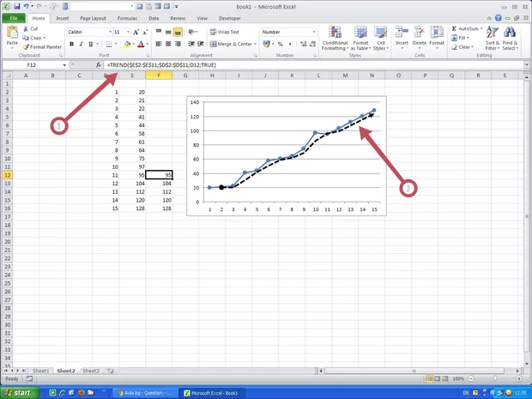This screenshot has height=399, width=532.
Task: Click the Format Painter brush icon
Action: pos(26,47)
